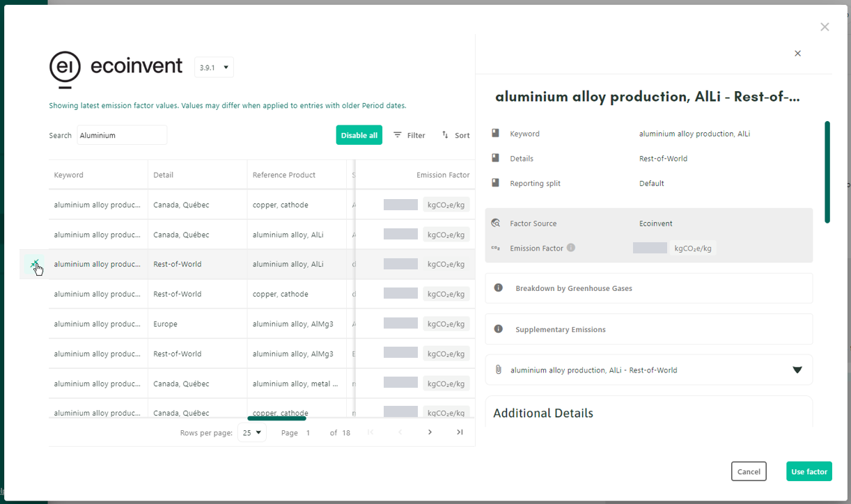Click the horizontal table scrollbar

point(276,418)
